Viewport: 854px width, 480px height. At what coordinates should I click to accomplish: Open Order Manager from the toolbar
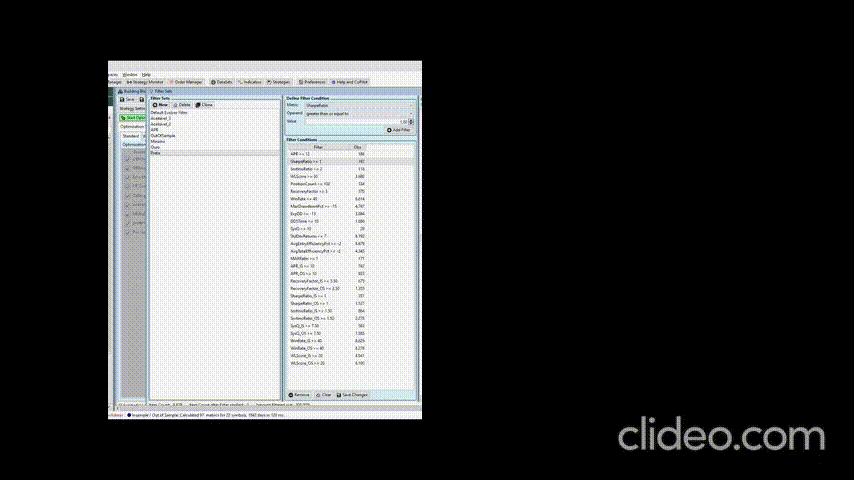186,82
